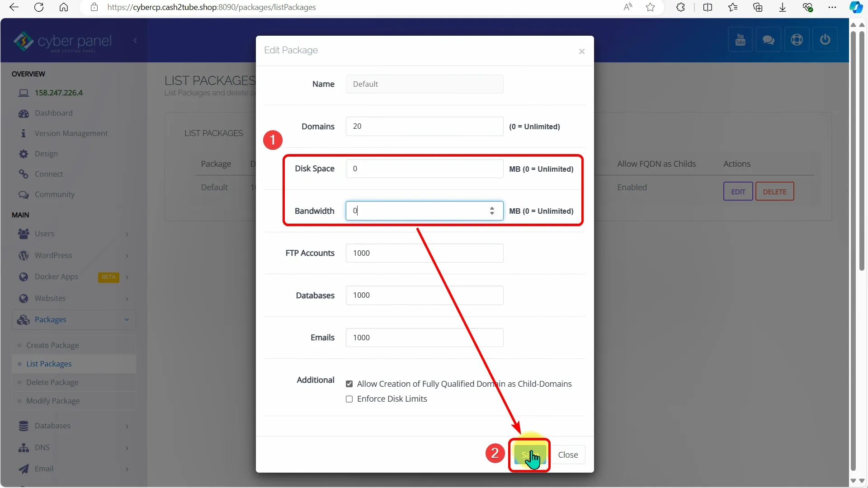This screenshot has width=868, height=488.
Task: Enable the Enforce Disk Limits checkbox
Action: tap(349, 399)
